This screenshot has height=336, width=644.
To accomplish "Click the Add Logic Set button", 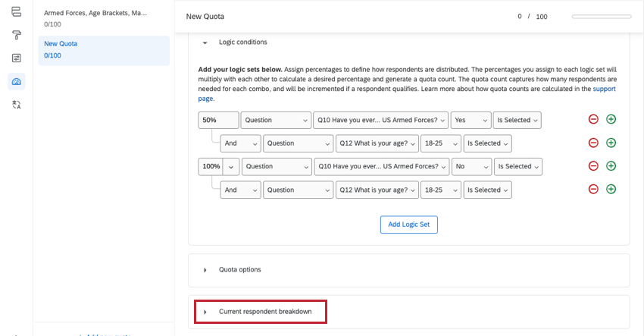I will pos(408,225).
